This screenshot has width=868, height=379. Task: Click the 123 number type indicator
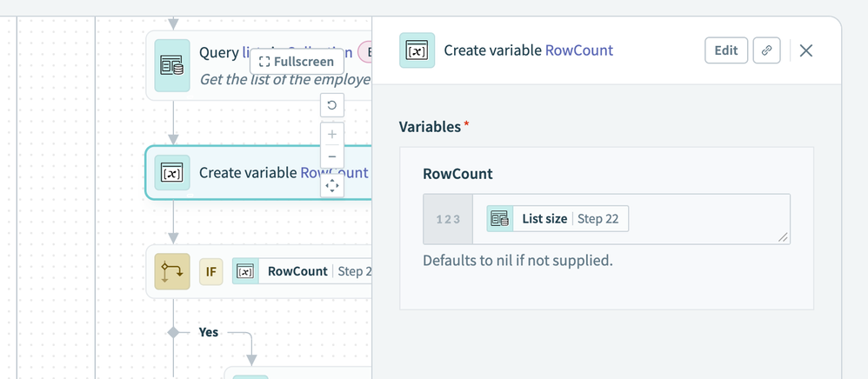pos(448,219)
